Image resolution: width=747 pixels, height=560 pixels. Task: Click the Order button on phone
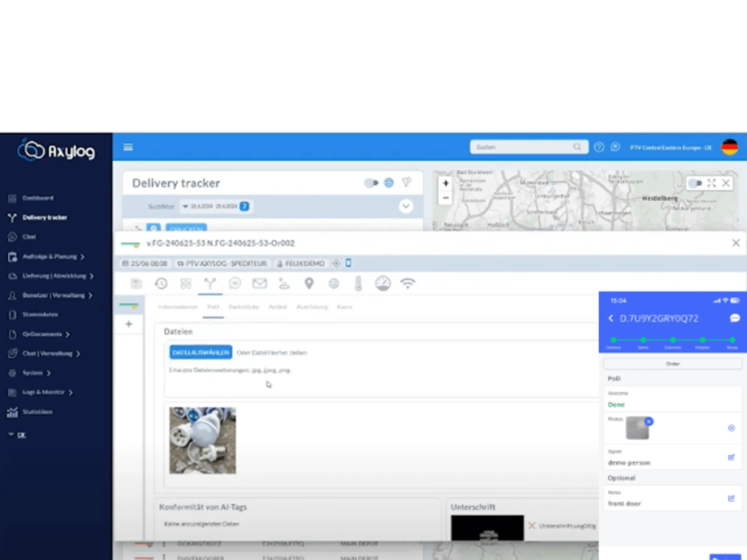click(x=672, y=364)
